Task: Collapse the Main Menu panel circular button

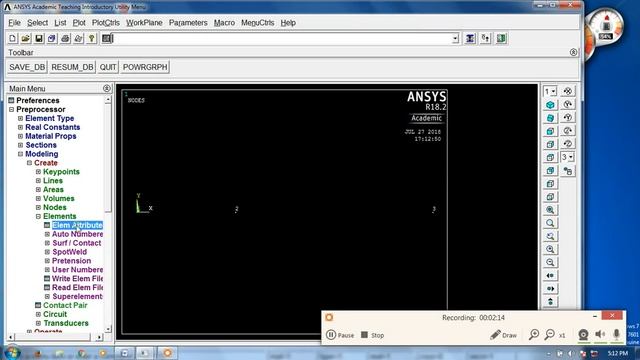Action: [x=107, y=88]
